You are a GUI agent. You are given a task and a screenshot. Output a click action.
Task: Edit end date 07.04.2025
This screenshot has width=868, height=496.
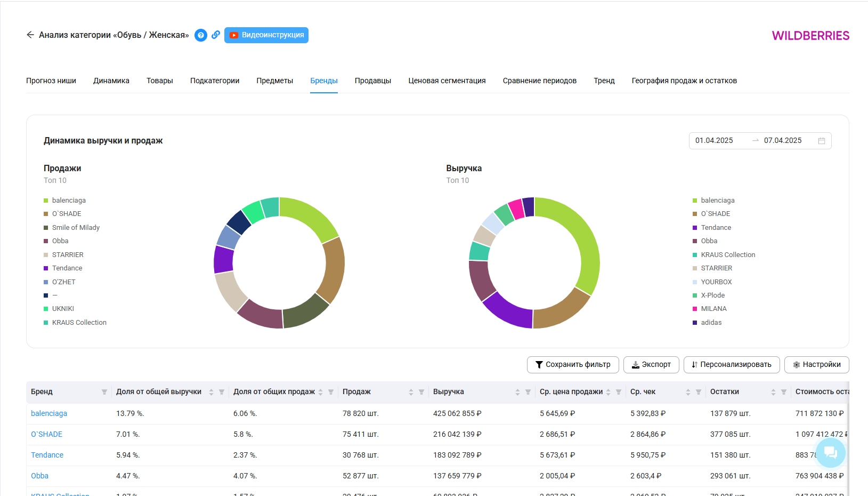pos(783,141)
